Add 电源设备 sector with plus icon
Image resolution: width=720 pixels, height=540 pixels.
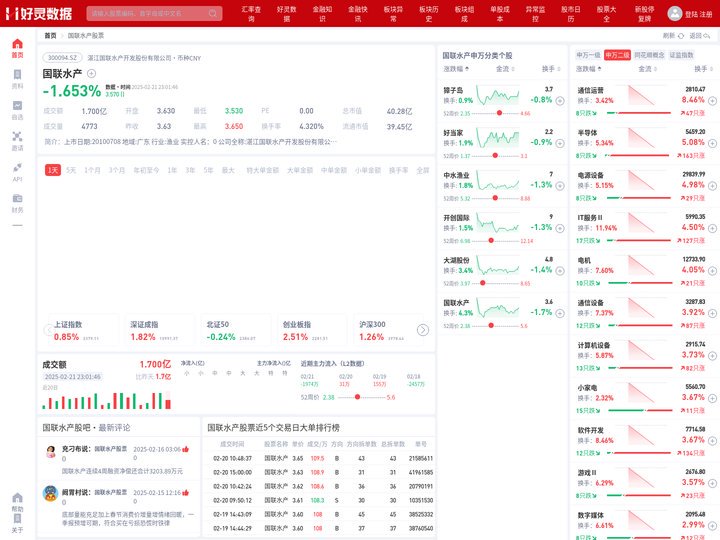712,186
